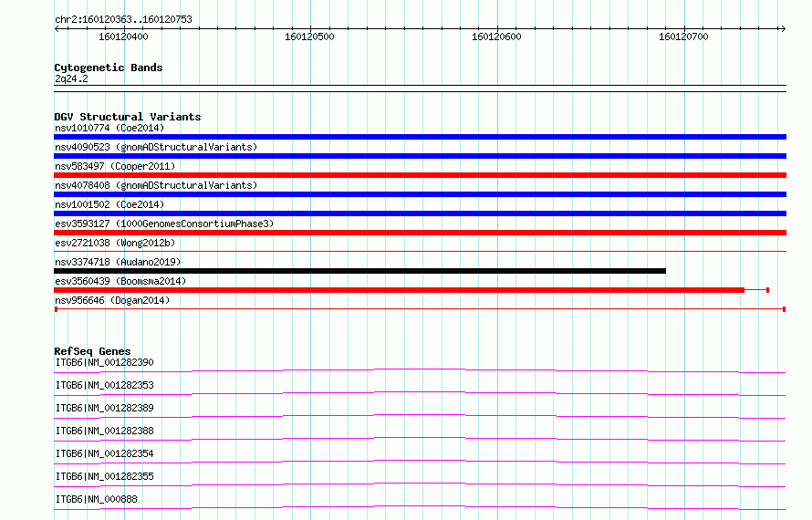Select the Cytogenetic Bands track title

click(x=109, y=68)
